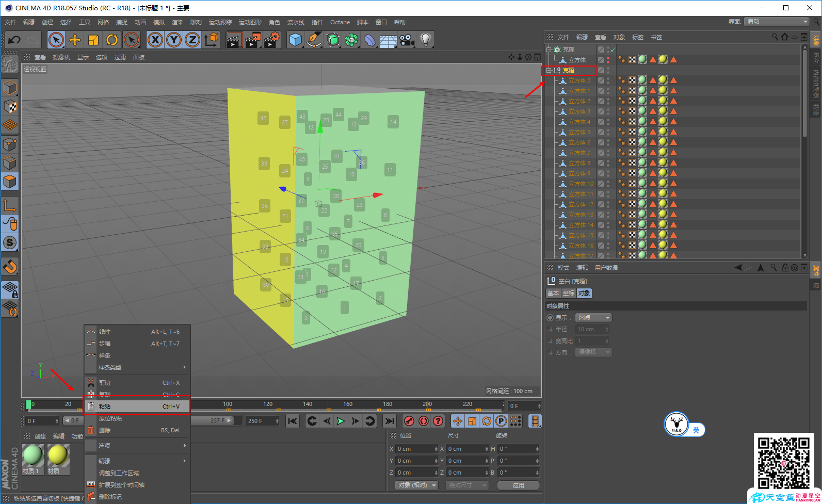The width and height of the screenshot is (822, 504).
Task: Open the 启动 interface layout dropdown
Action: pos(777,21)
